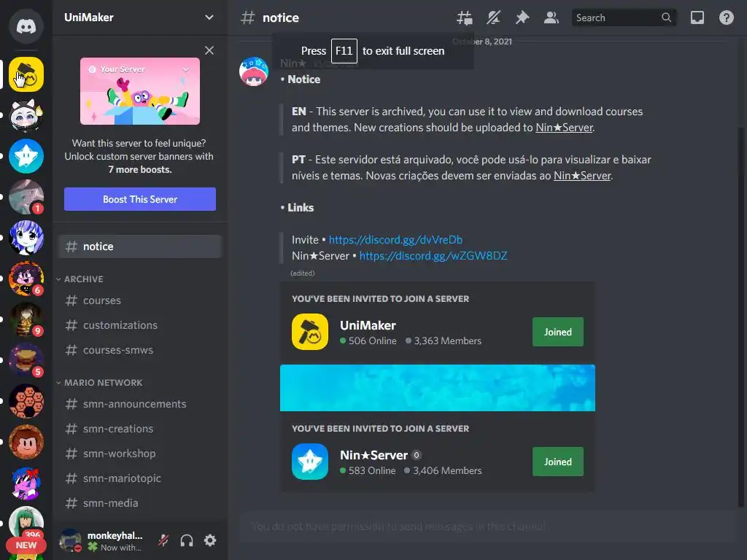Open UniMaker server dropdown menu
The height and width of the screenshot is (560, 747).
point(209,17)
